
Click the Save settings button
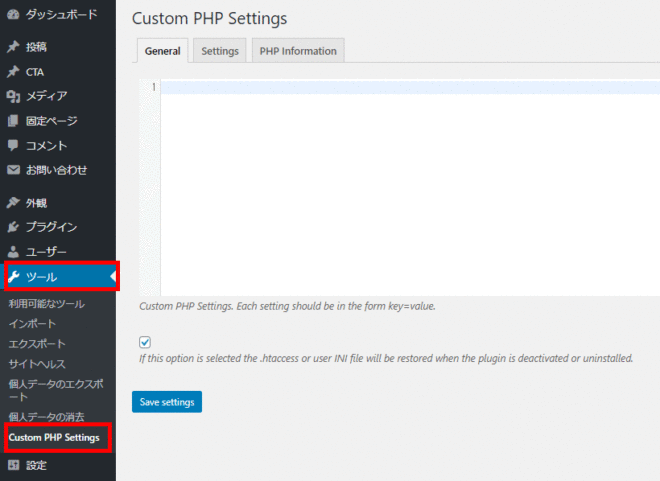(167, 402)
